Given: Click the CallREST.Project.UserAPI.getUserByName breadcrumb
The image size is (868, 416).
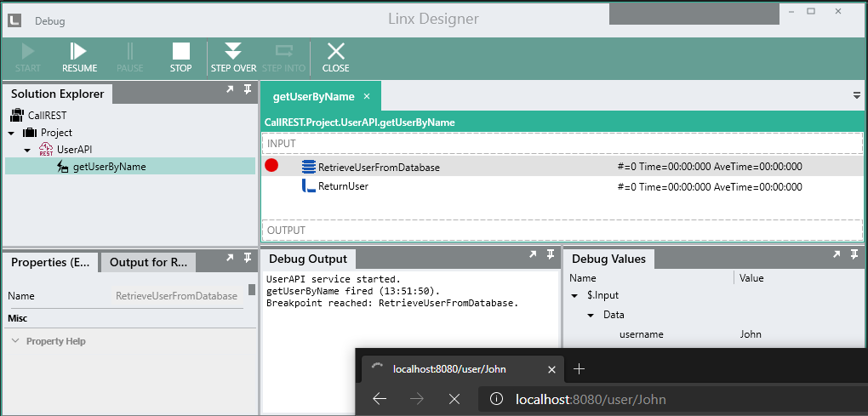Looking at the screenshot, I should [x=360, y=123].
